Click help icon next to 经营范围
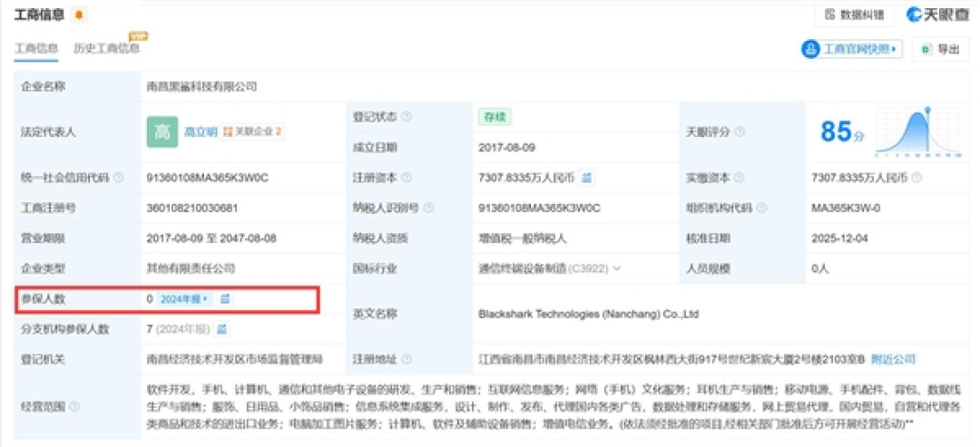 coord(74,406)
